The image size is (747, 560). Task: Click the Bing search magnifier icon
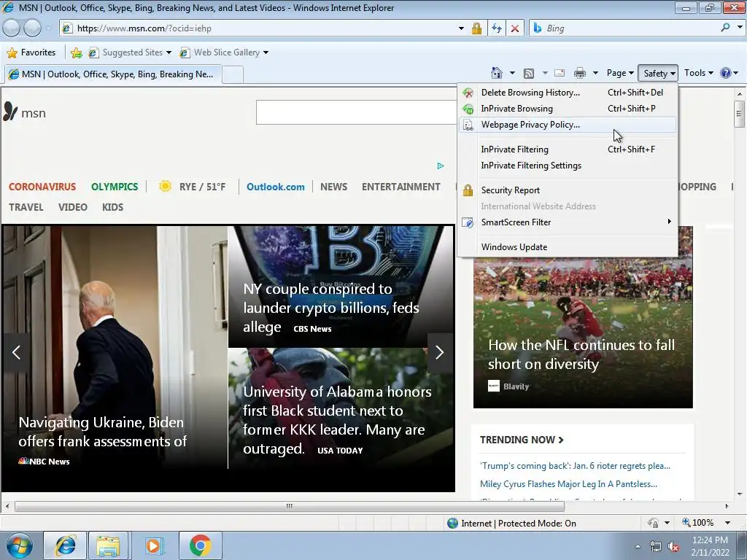(x=725, y=28)
